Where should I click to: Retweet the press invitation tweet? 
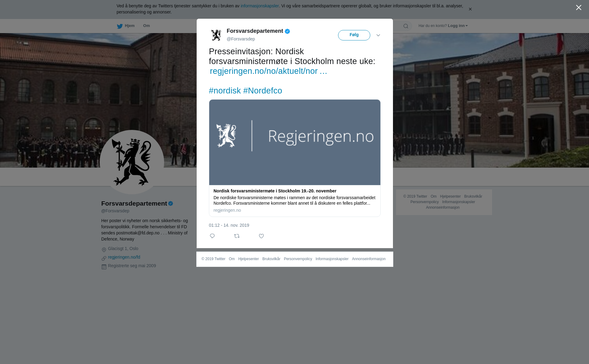tap(237, 236)
